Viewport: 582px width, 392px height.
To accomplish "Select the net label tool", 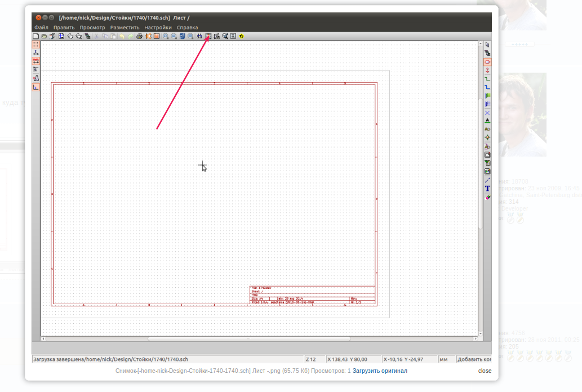I will tap(487, 121).
